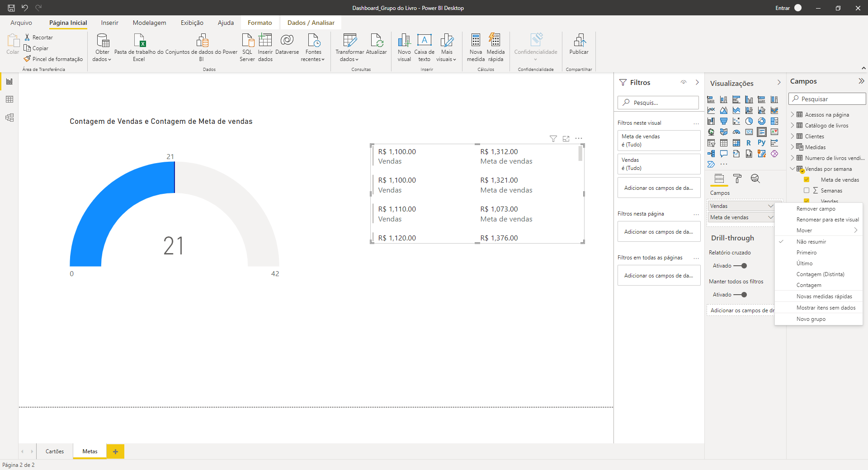Select the R script visual icon

(x=749, y=143)
